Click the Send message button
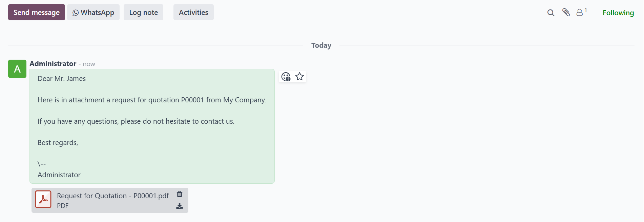The width and height of the screenshot is (644, 222). 37,12
